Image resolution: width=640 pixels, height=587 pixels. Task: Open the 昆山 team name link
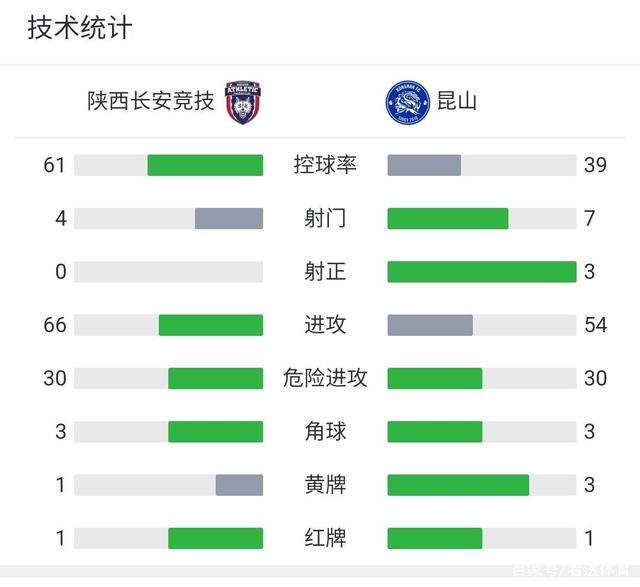pyautogui.click(x=457, y=101)
